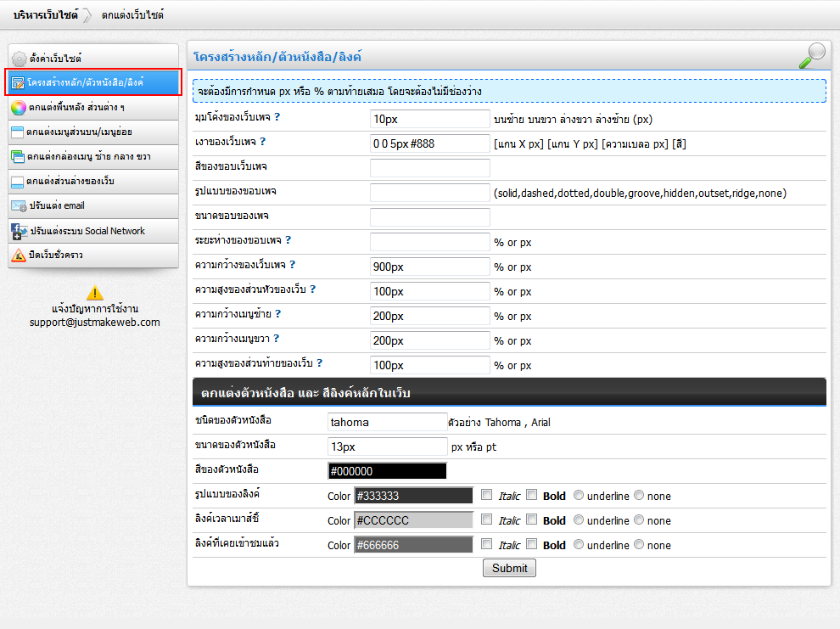Pick underline for ลิงค์ที่เคยเข้าชมแล้ว
Image resolution: width=840 pixels, height=629 pixels.
[x=579, y=545]
